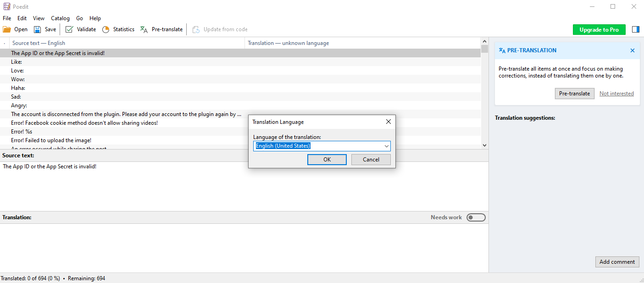The height and width of the screenshot is (283, 644).
Task: Cancel the Translation Language dialog
Action: [371, 160]
